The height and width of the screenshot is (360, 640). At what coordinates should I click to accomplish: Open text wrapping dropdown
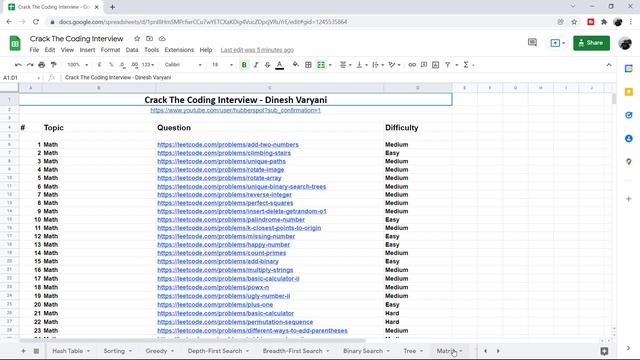pyautogui.click(x=378, y=65)
